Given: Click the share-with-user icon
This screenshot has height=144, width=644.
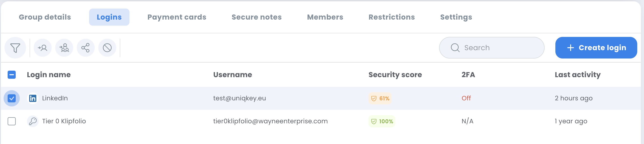Looking at the screenshot, I should tap(42, 48).
